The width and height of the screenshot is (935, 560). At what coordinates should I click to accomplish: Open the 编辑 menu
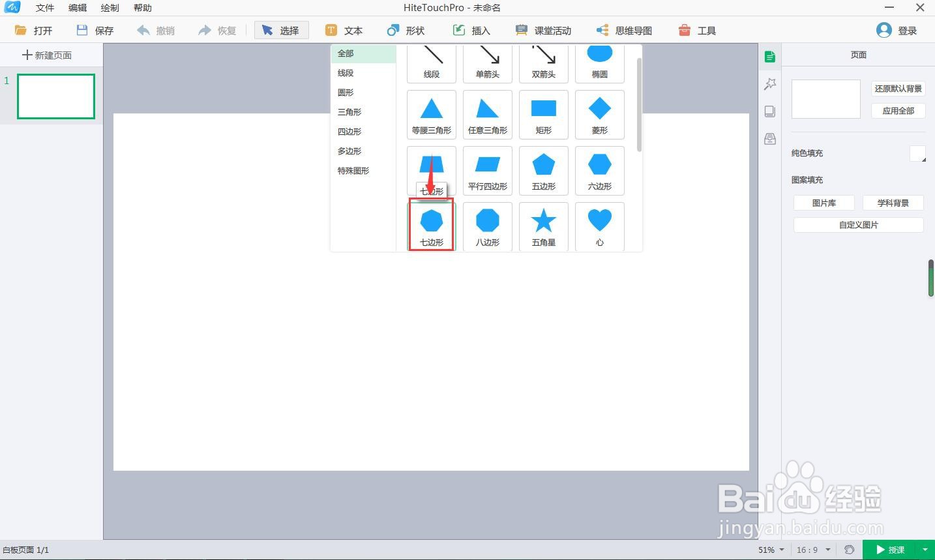[78, 8]
